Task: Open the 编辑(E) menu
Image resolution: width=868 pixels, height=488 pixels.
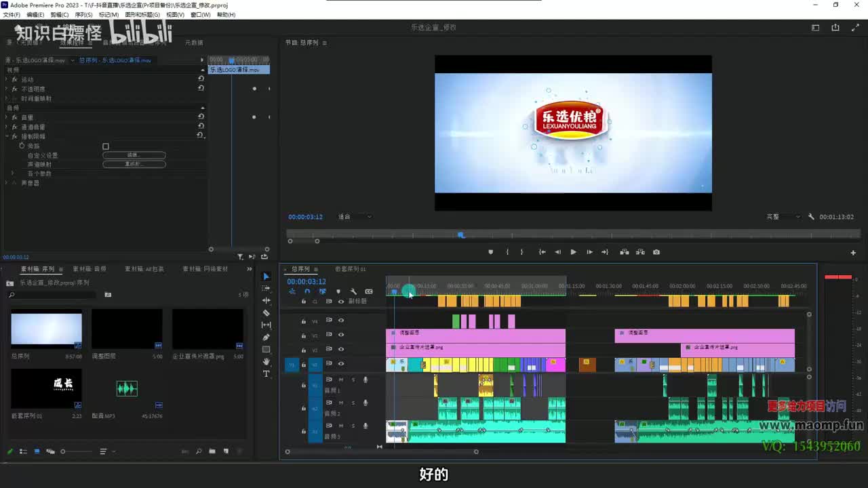Action: 35,14
